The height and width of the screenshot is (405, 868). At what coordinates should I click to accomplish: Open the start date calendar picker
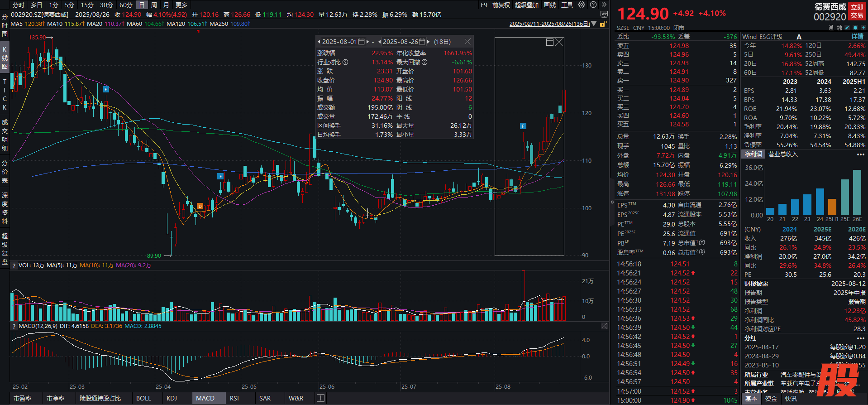pos(361,42)
